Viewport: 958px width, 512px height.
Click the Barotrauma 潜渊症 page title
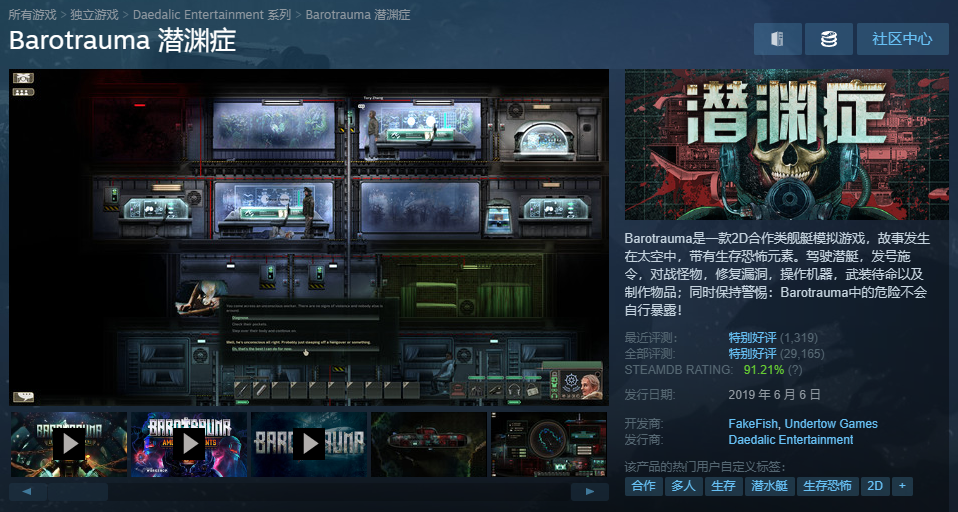[122, 40]
